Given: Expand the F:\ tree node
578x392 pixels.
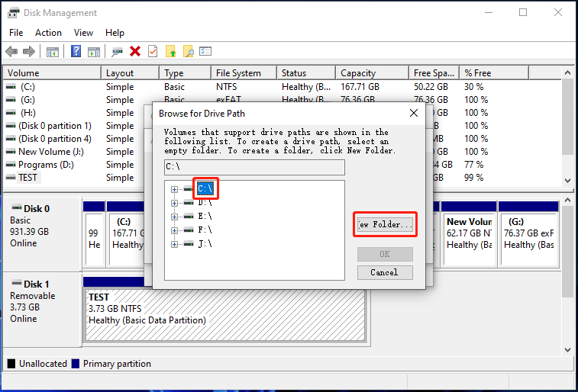Looking at the screenshot, I should tap(174, 230).
